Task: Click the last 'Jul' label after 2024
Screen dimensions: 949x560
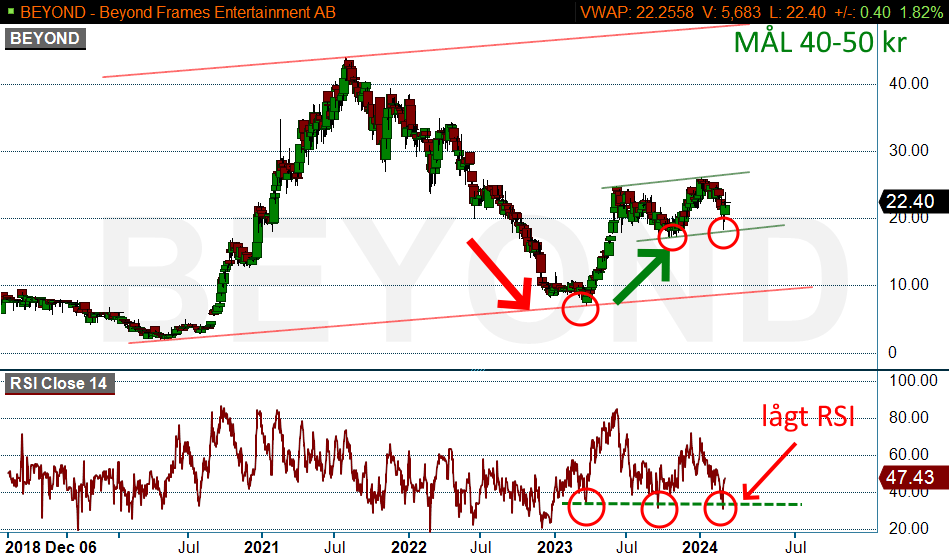Action: (x=795, y=547)
